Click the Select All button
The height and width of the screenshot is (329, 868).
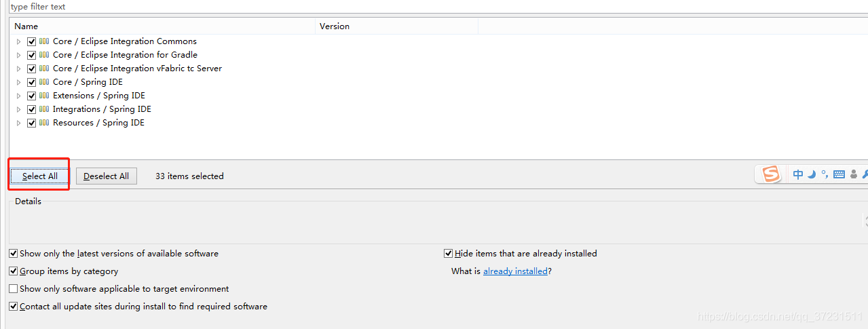39,176
